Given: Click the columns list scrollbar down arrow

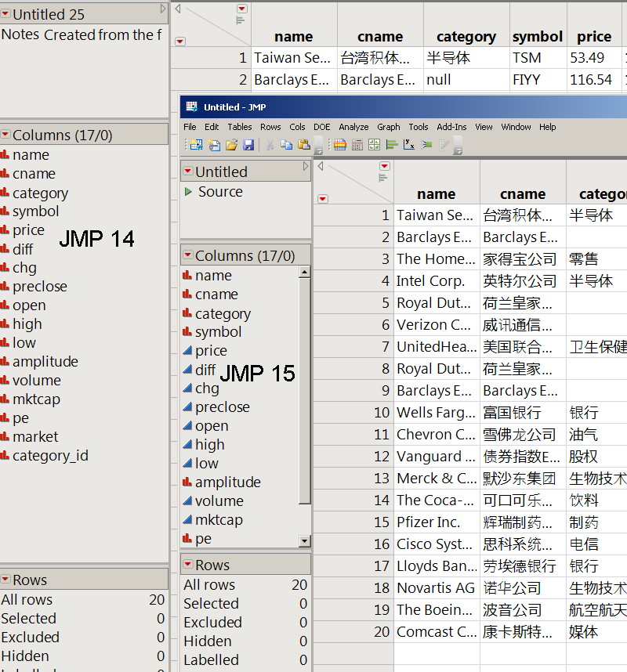Looking at the screenshot, I should [304, 540].
